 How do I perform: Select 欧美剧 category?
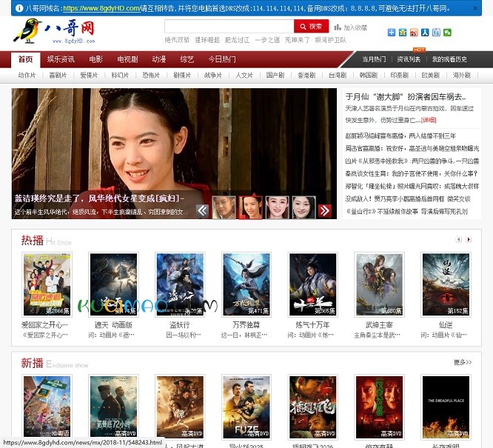(x=430, y=76)
